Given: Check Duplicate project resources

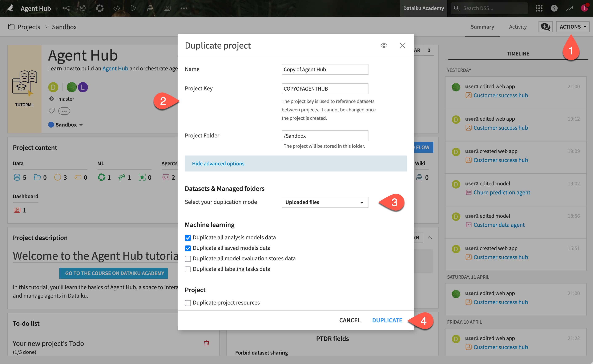Looking at the screenshot, I should 188,303.
